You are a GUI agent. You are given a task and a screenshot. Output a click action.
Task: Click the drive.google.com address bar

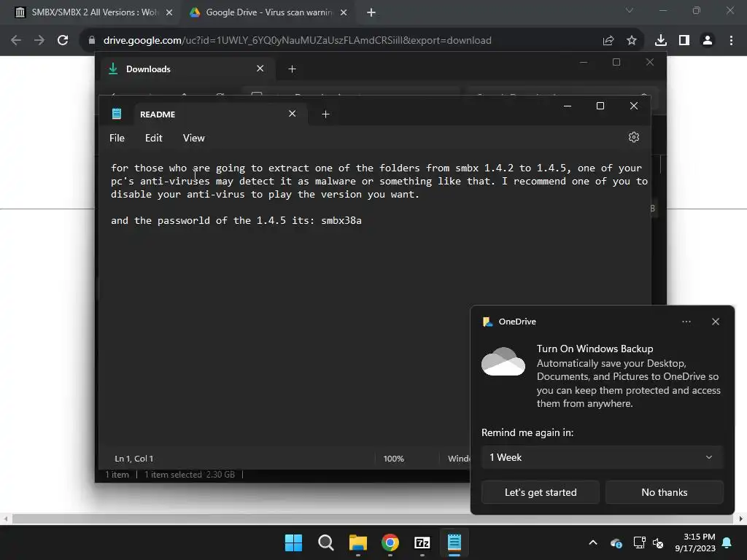tap(298, 41)
